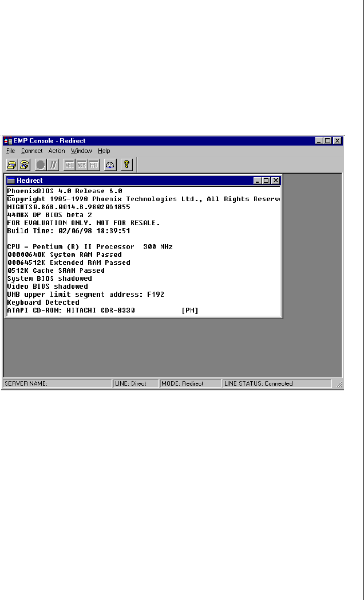Click the 00064512K Extended RAM Passed line
The width and height of the screenshot is (364, 600).
click(69, 262)
